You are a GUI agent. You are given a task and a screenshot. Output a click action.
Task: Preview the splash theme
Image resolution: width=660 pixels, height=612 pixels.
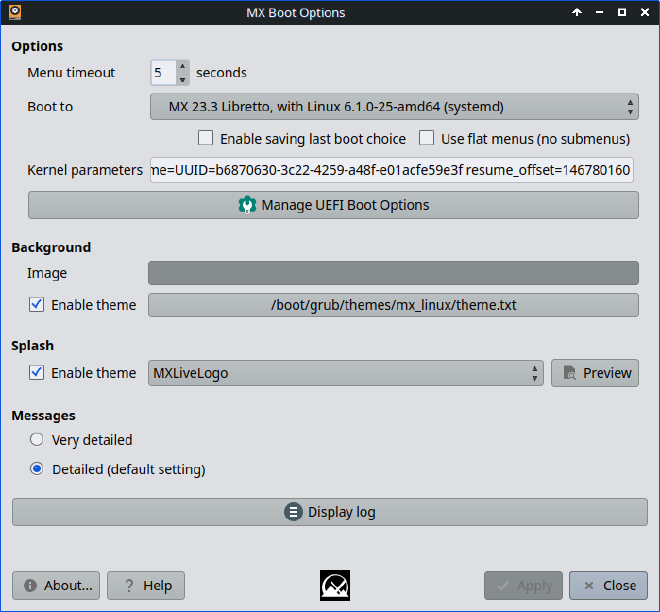click(x=595, y=373)
